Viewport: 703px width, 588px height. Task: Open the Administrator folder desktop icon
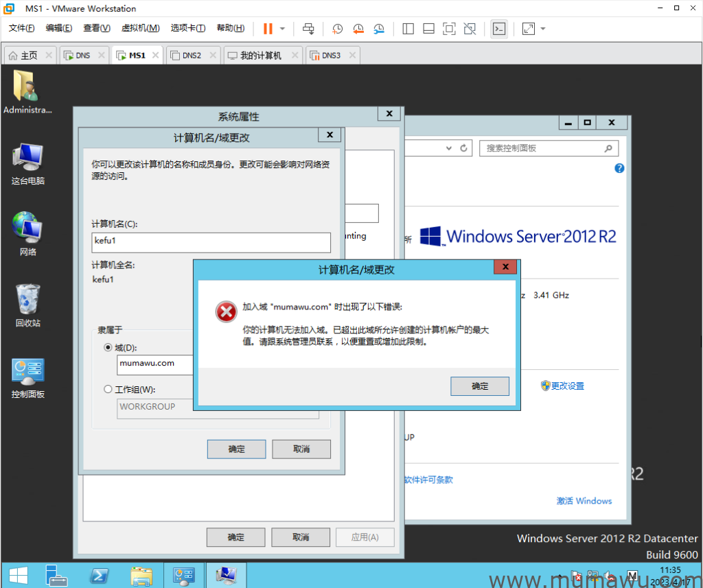point(27,92)
